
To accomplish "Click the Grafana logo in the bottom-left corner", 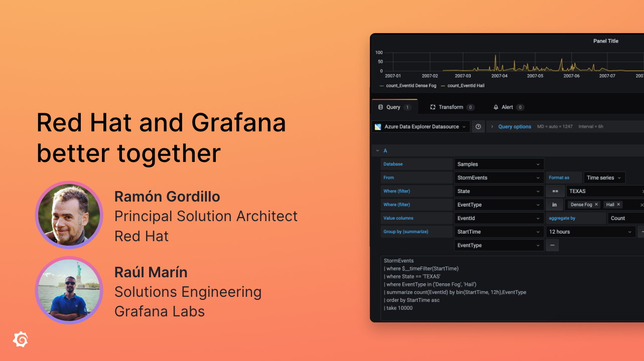I will (x=20, y=339).
